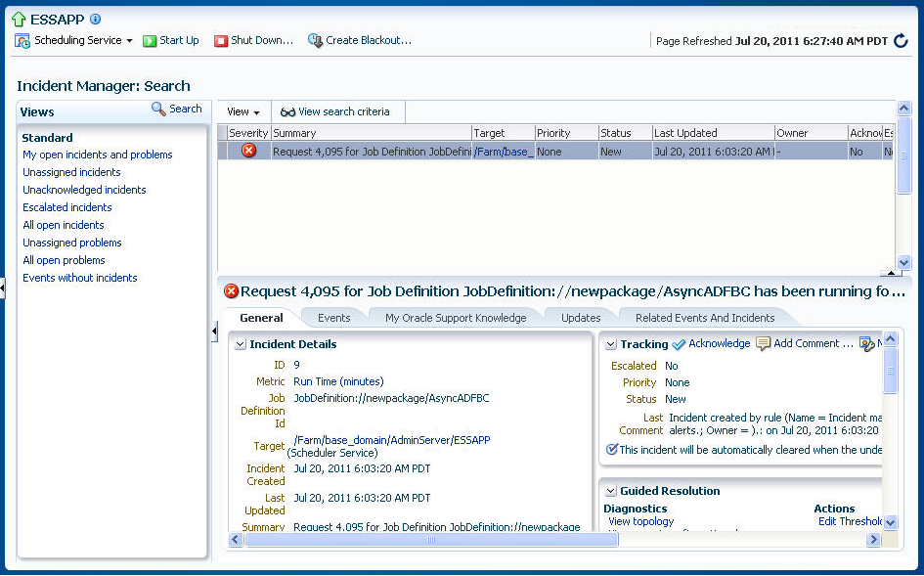Click the Scheduling Service icon
The height and width of the screenshot is (576, 924).
[21, 40]
